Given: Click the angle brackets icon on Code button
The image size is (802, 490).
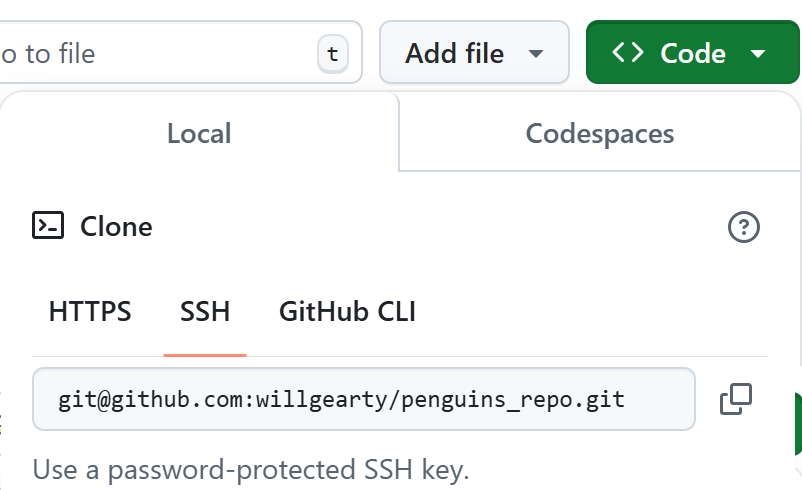Looking at the screenshot, I should point(628,52).
